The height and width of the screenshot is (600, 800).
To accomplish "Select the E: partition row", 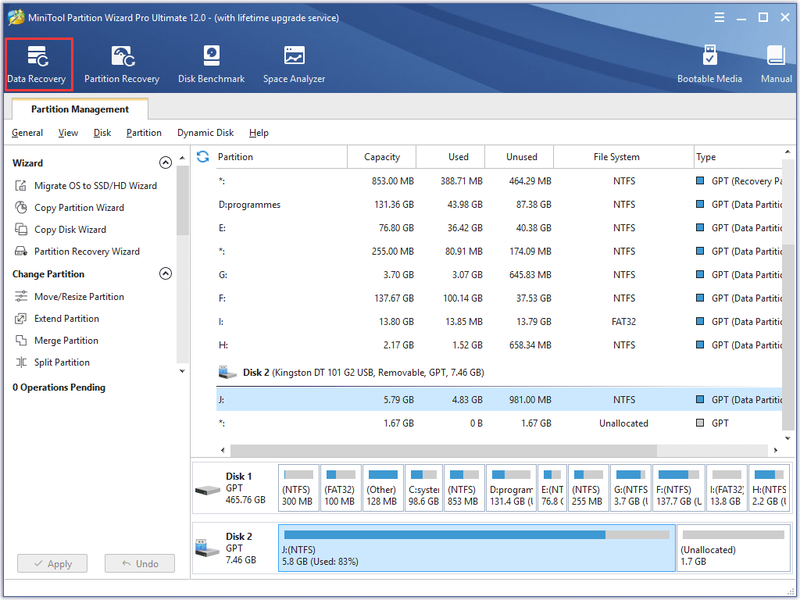I will tap(499, 228).
